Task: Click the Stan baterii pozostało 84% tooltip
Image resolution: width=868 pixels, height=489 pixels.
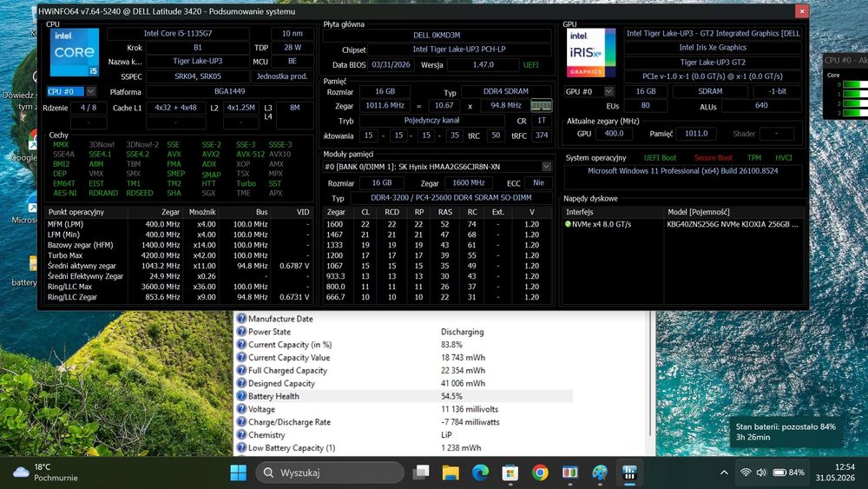Action: click(x=786, y=432)
